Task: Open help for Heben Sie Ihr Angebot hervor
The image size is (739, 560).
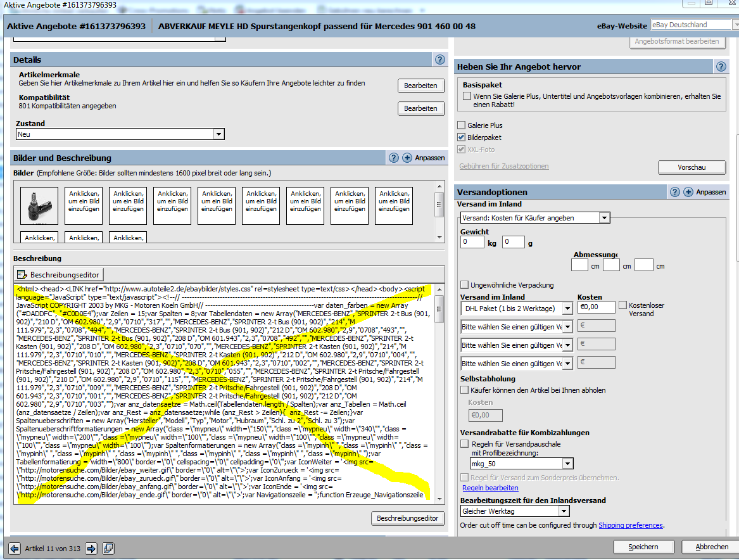Action: pyautogui.click(x=721, y=67)
